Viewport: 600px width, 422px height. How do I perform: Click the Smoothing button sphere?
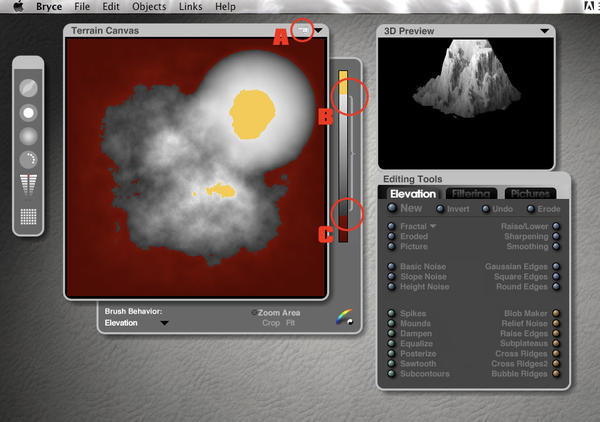tap(556, 246)
